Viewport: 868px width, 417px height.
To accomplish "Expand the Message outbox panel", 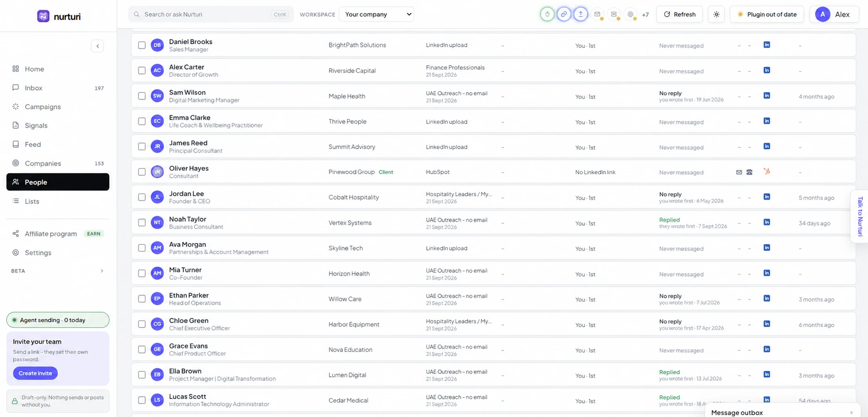I will click(x=783, y=412).
